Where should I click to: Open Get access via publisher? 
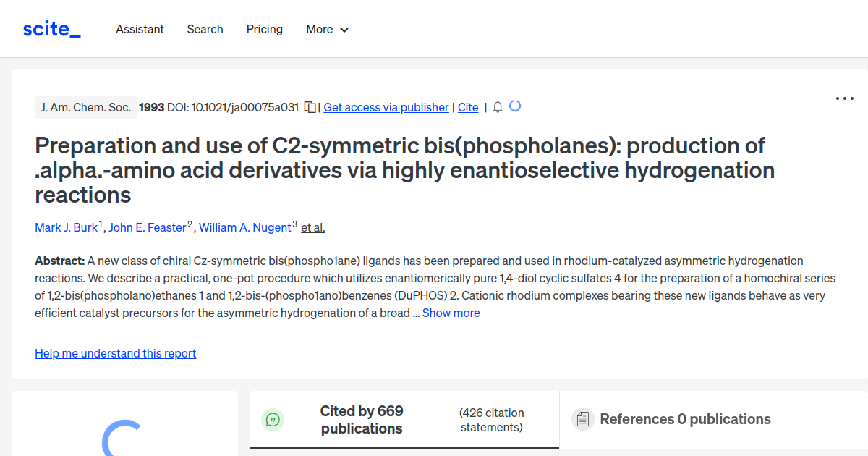coord(386,107)
